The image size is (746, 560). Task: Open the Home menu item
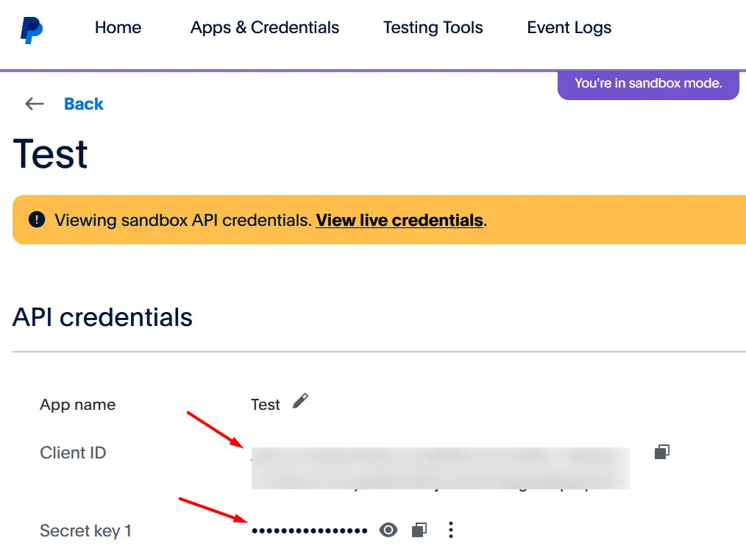(118, 28)
